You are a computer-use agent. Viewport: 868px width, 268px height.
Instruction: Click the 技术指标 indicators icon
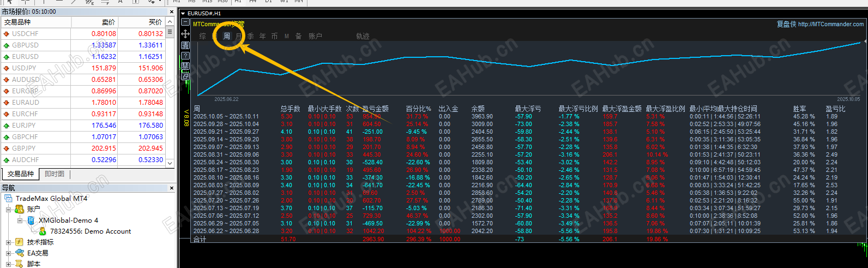pyautogui.click(x=20, y=242)
